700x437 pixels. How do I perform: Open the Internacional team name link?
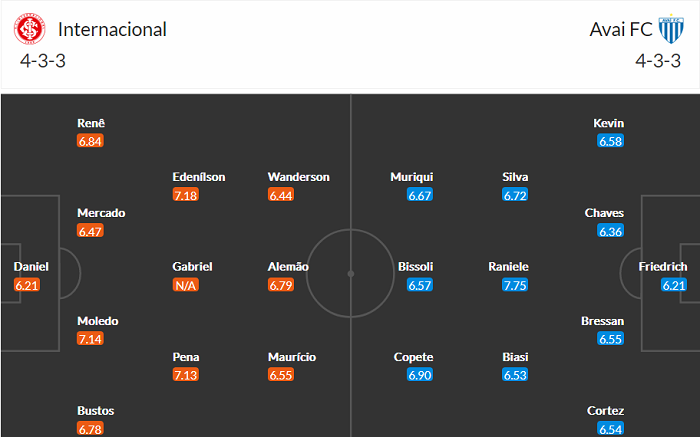112,29
